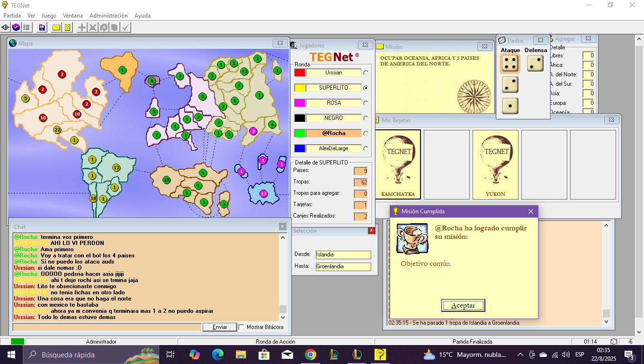Click the trophy icon in Misión Cumplida dialog
644x364 pixels.
(x=413, y=240)
